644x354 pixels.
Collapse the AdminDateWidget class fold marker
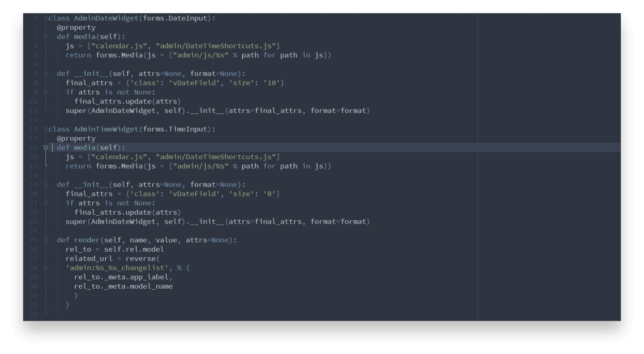44,18
